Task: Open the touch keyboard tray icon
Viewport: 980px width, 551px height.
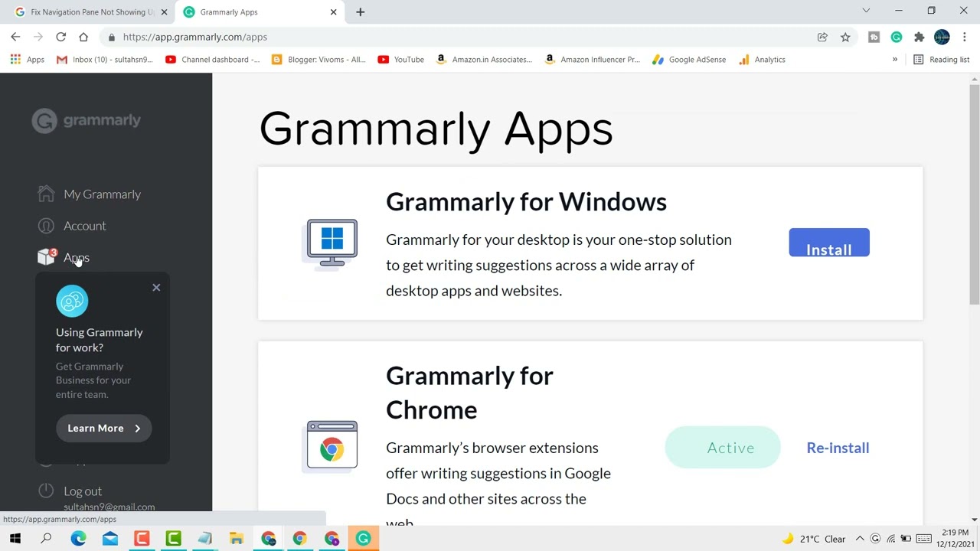Action: (924, 539)
